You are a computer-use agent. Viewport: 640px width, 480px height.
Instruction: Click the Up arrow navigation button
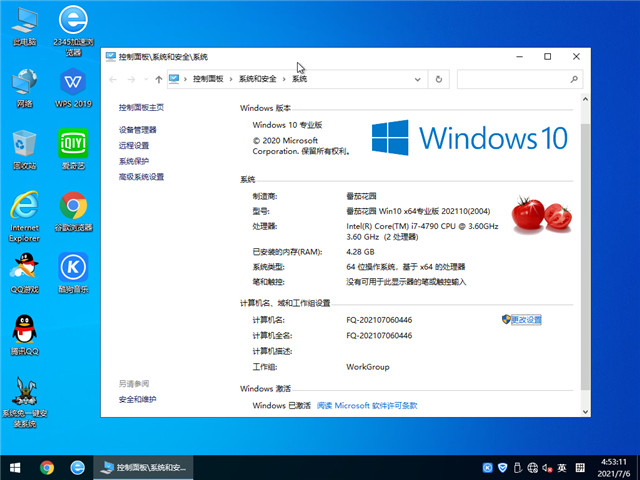point(159,79)
